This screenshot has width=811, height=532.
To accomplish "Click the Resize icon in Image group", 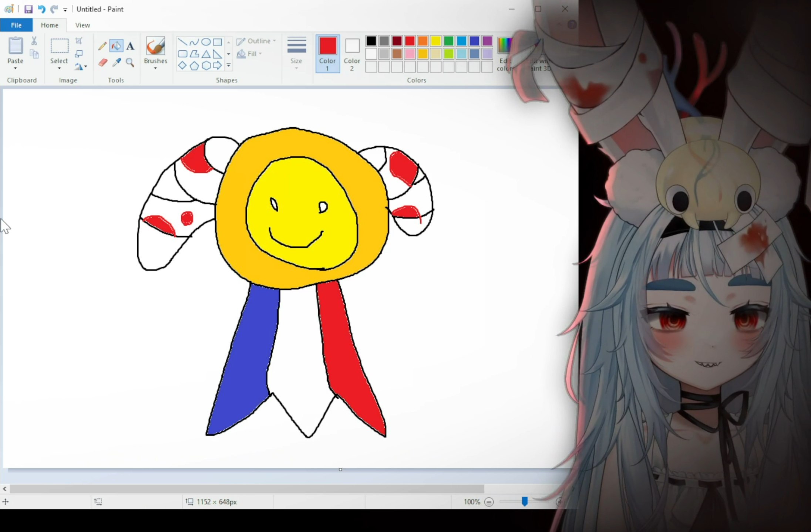I will coord(78,54).
